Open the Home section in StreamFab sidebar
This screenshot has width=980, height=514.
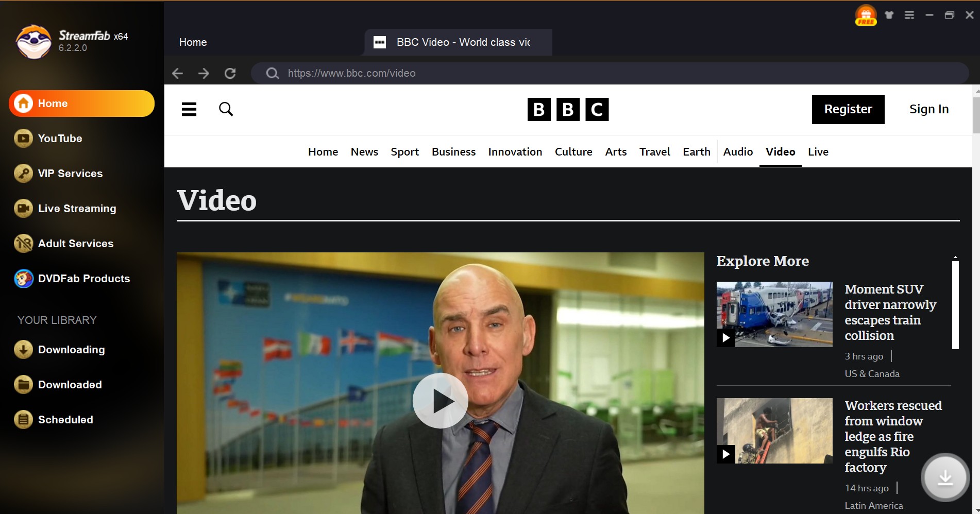click(81, 104)
